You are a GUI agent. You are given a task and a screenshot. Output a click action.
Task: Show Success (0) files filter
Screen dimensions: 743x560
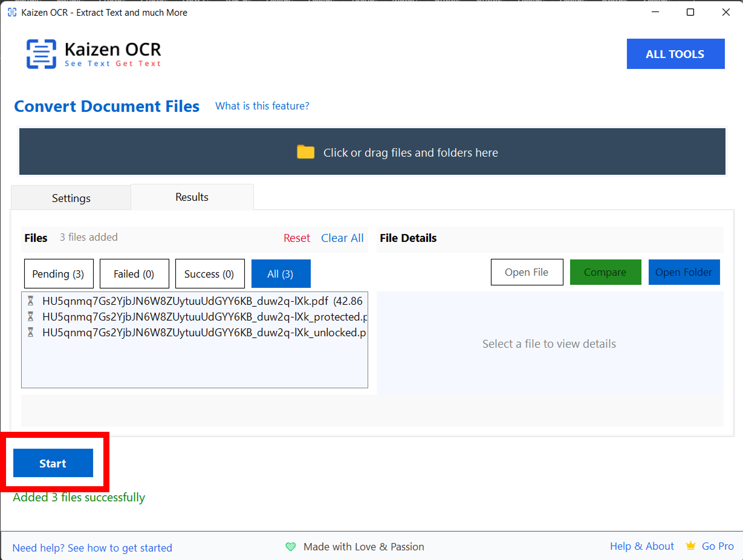click(x=209, y=274)
